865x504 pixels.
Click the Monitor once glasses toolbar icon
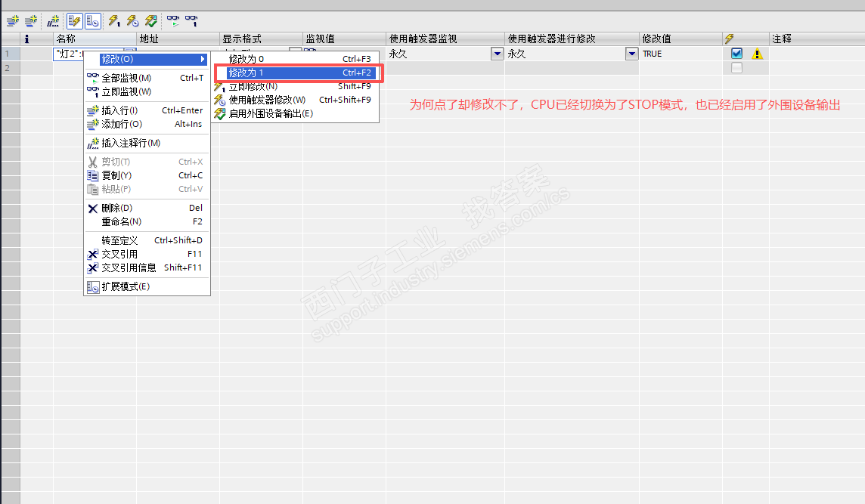pyautogui.click(x=191, y=21)
